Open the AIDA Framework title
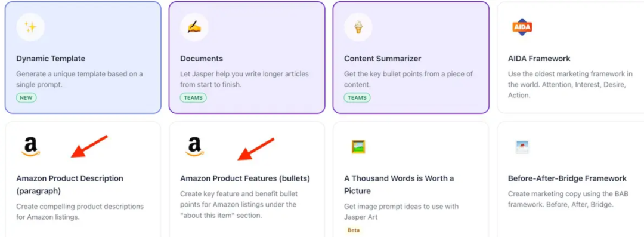The image size is (644, 237). pyautogui.click(x=539, y=59)
